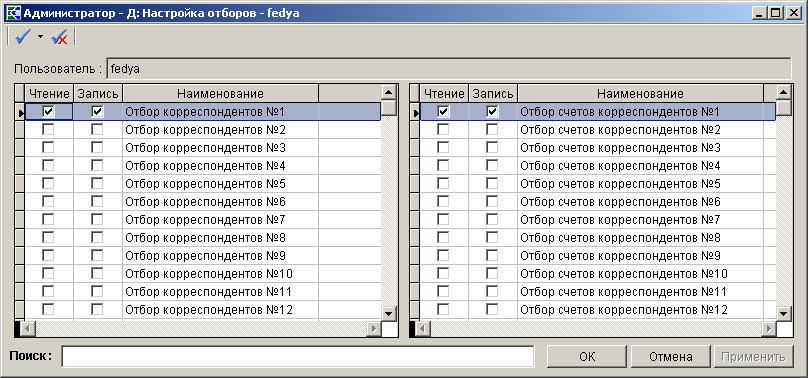The width and height of the screenshot is (808, 378).
Task: Click the application icon in title bar
Action: click(12, 12)
